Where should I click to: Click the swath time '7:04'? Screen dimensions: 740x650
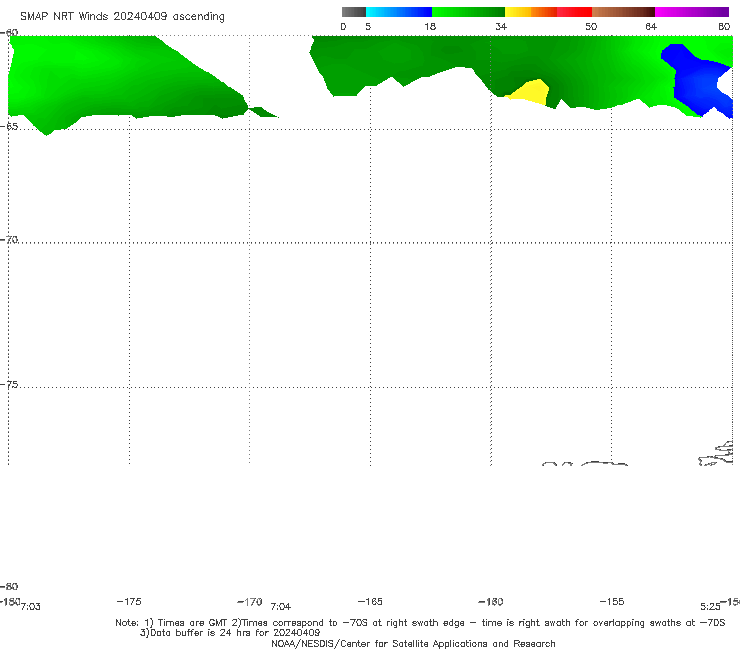pos(280,607)
